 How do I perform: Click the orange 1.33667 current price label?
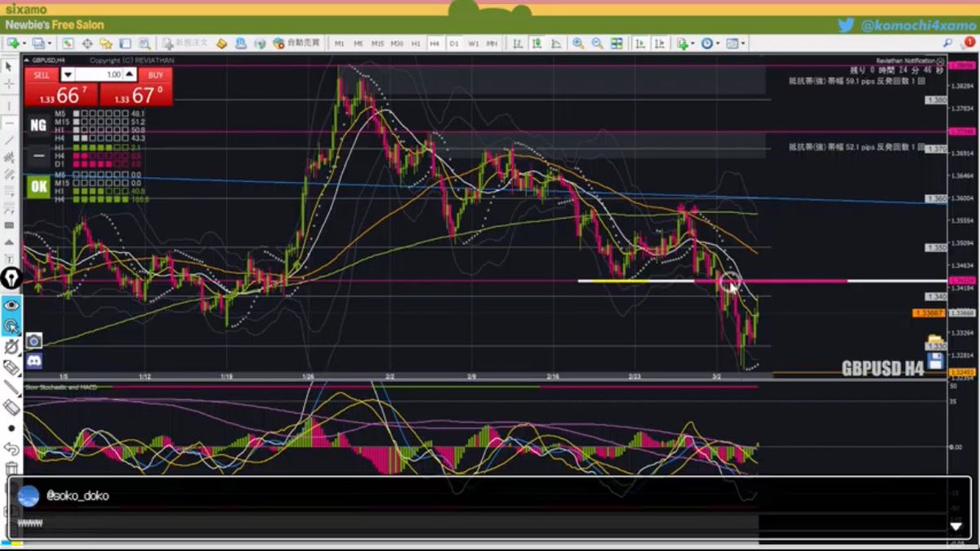coord(929,313)
